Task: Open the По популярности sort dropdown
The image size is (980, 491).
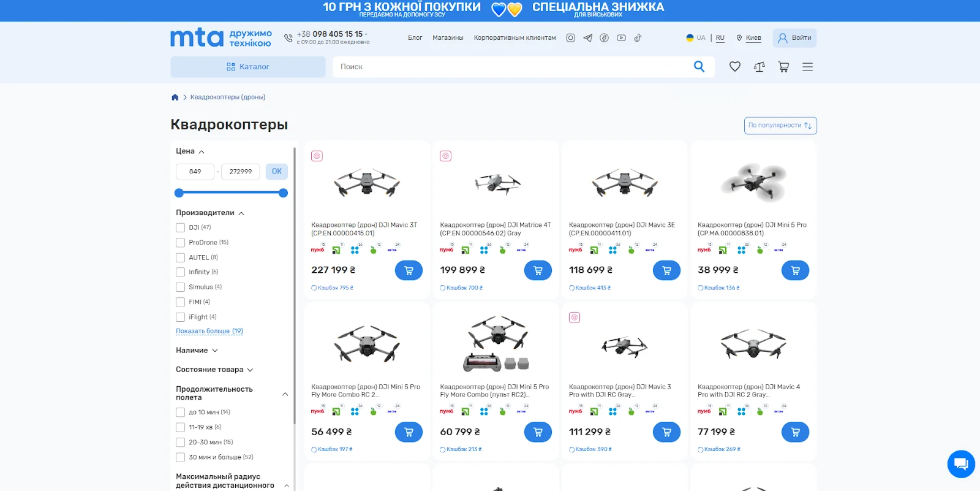Action: point(780,126)
